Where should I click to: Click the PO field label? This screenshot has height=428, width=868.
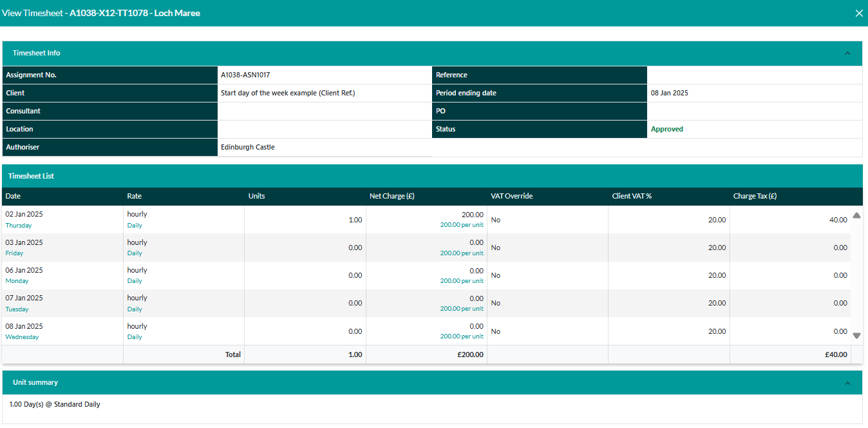pos(440,111)
